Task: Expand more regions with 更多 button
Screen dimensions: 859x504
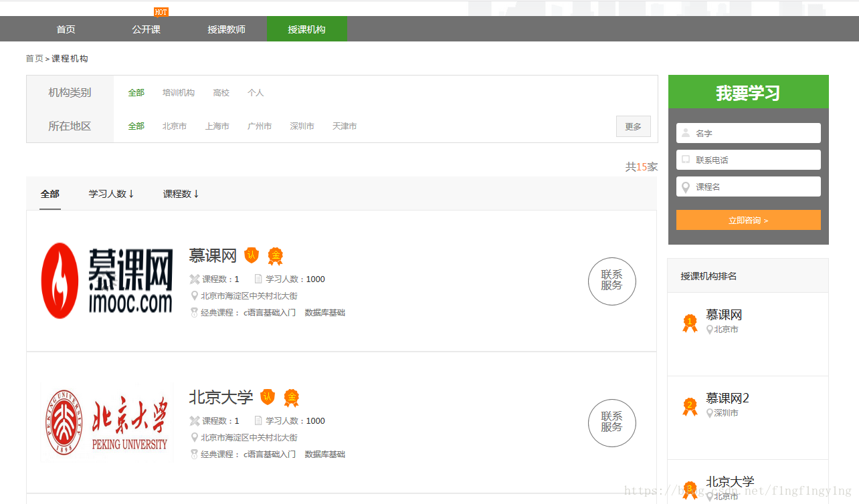Action: (634, 126)
